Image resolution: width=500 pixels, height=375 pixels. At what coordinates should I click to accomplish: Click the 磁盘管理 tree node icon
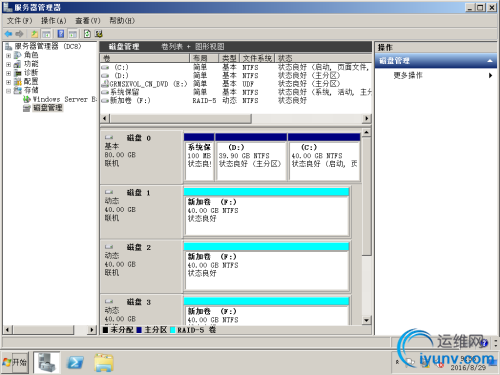(x=27, y=108)
